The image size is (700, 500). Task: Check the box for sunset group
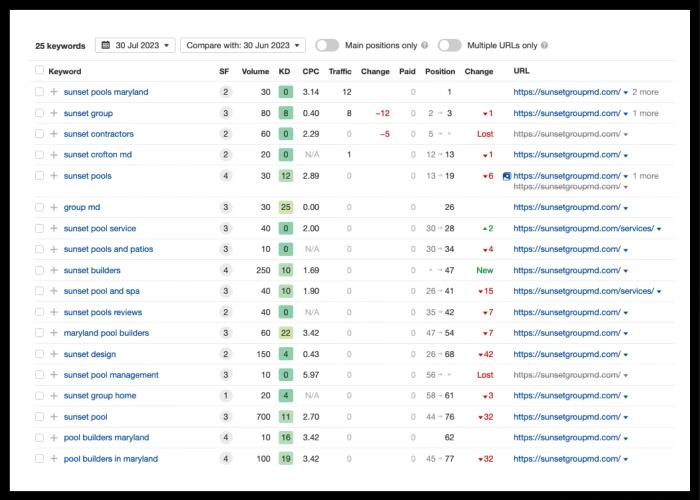point(39,113)
